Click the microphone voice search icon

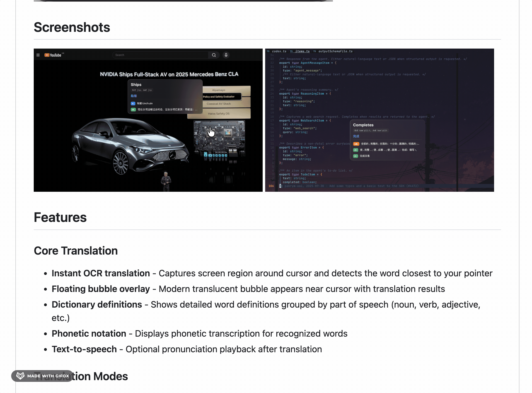tap(226, 55)
